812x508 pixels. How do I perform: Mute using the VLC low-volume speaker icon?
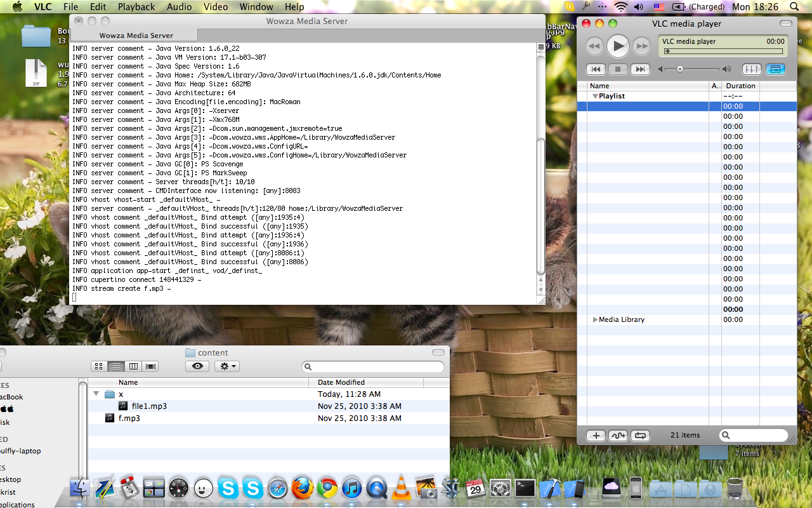pos(662,69)
